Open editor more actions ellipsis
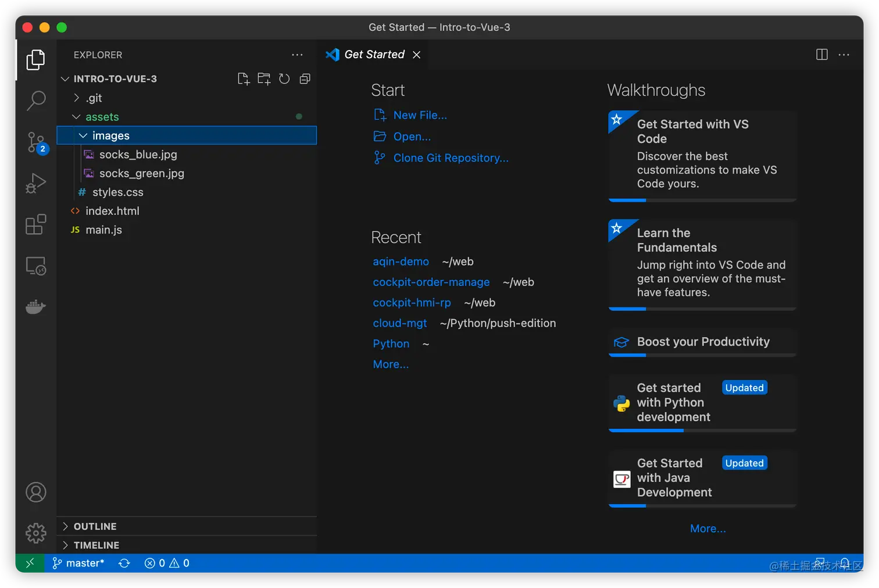Viewport: 879px width, 588px height. pos(844,55)
